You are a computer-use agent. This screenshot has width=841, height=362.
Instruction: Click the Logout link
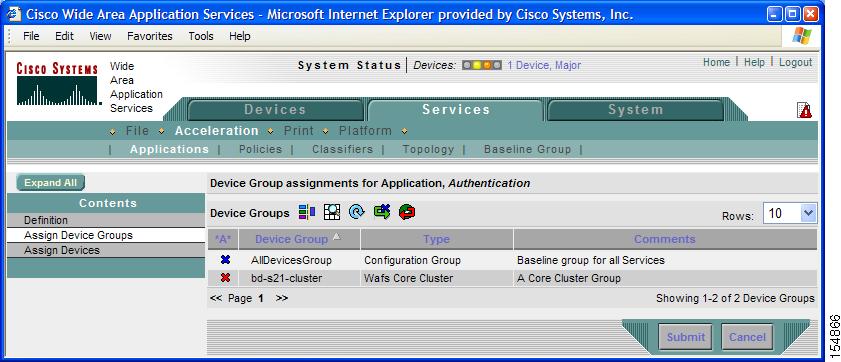coord(795,62)
